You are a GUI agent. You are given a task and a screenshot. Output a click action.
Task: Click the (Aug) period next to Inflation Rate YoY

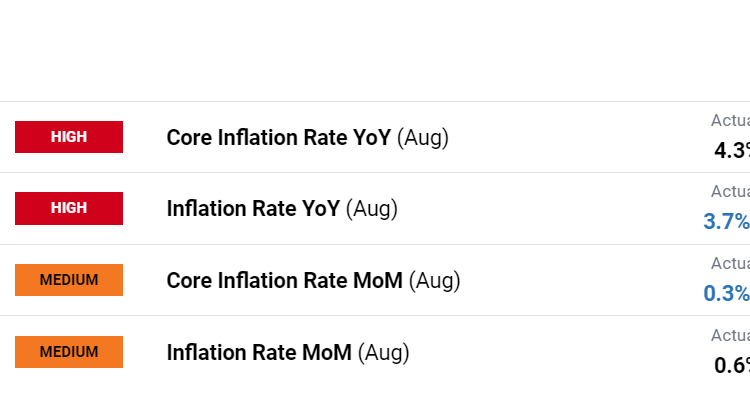click(x=372, y=209)
